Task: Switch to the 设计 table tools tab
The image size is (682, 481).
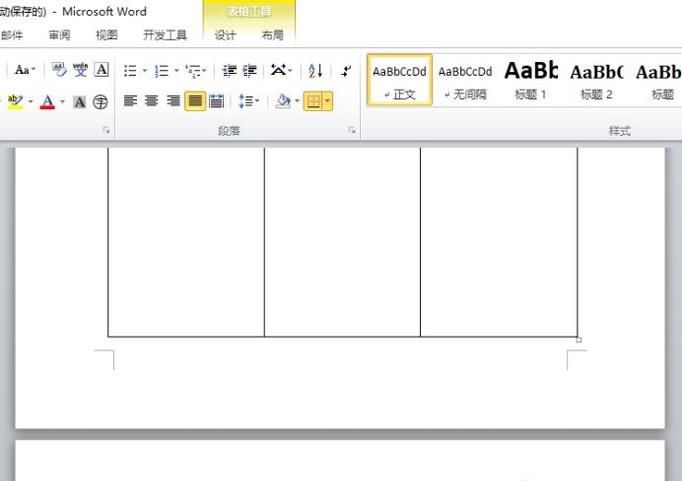Action: [x=226, y=35]
